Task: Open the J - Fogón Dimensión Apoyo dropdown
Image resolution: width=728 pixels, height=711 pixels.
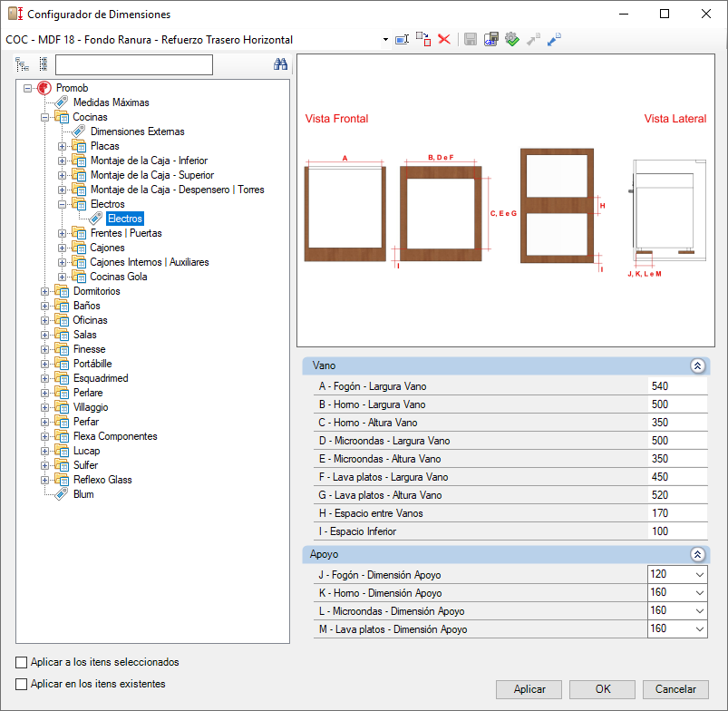Action: tap(700, 575)
